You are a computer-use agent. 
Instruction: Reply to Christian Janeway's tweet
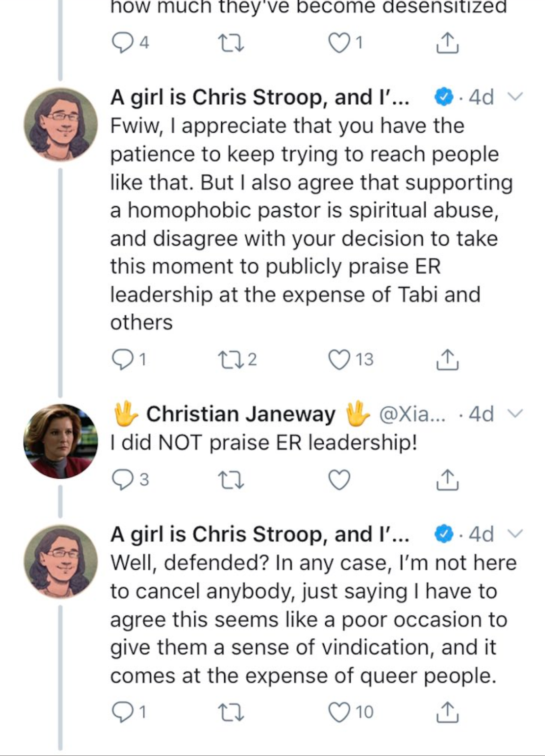(121, 480)
